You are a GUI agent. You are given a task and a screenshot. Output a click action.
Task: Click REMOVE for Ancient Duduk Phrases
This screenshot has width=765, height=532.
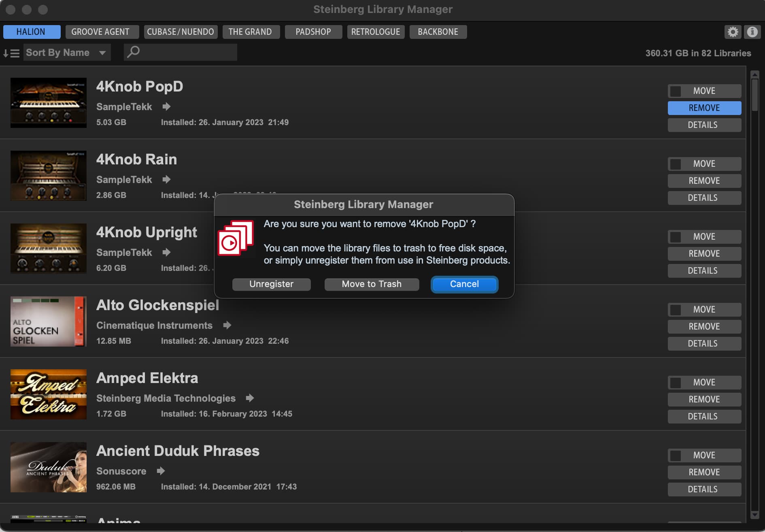tap(704, 472)
